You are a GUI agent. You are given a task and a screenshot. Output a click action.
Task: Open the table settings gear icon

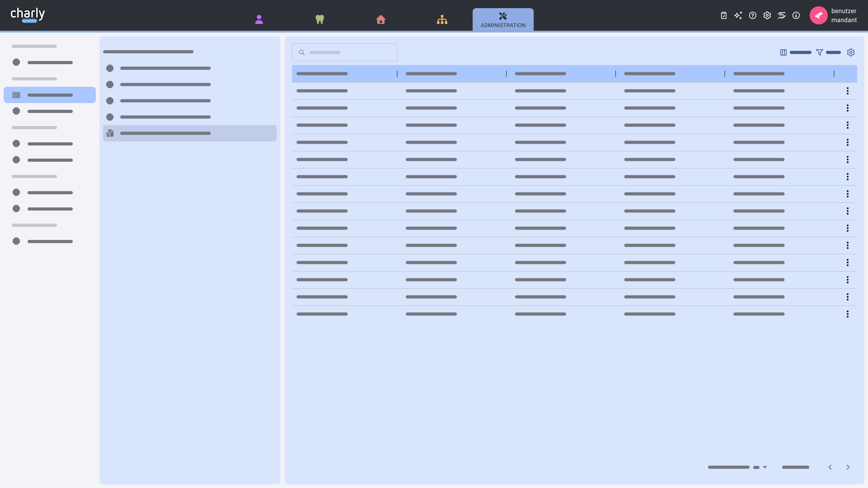[851, 52]
